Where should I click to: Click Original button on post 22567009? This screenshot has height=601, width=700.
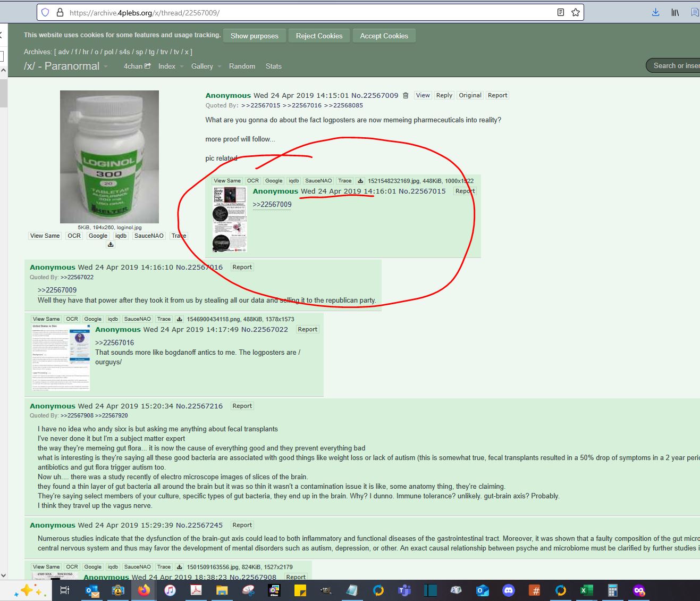[470, 95]
